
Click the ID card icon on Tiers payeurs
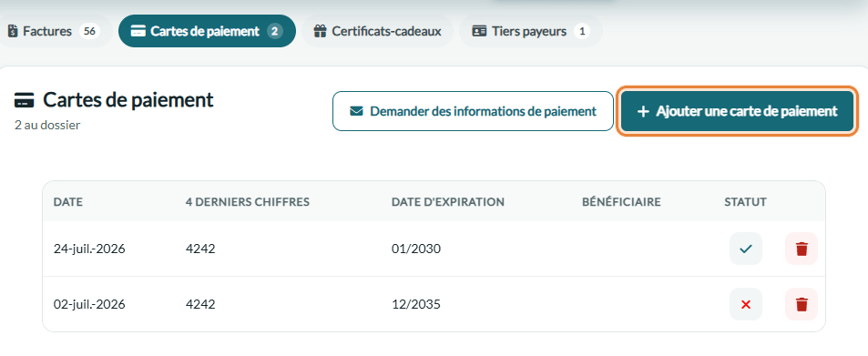[x=479, y=31]
